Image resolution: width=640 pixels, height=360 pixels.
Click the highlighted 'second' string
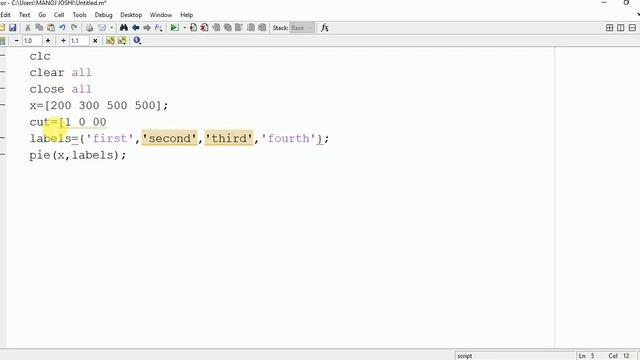click(x=169, y=138)
